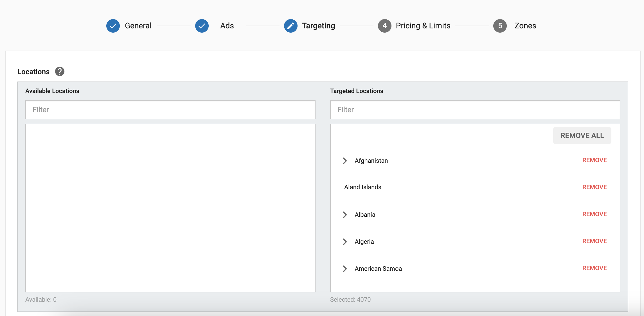Focus the Available Locations filter field
The image size is (644, 316).
click(x=170, y=110)
